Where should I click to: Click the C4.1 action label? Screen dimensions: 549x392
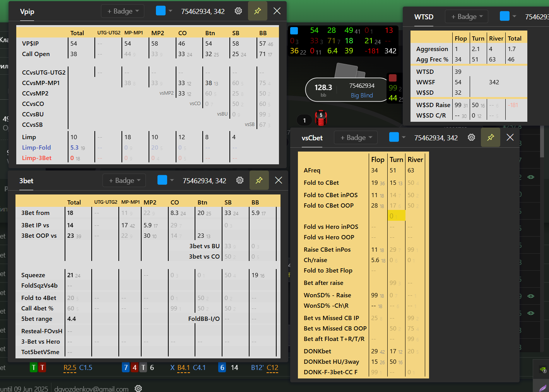coord(199,368)
